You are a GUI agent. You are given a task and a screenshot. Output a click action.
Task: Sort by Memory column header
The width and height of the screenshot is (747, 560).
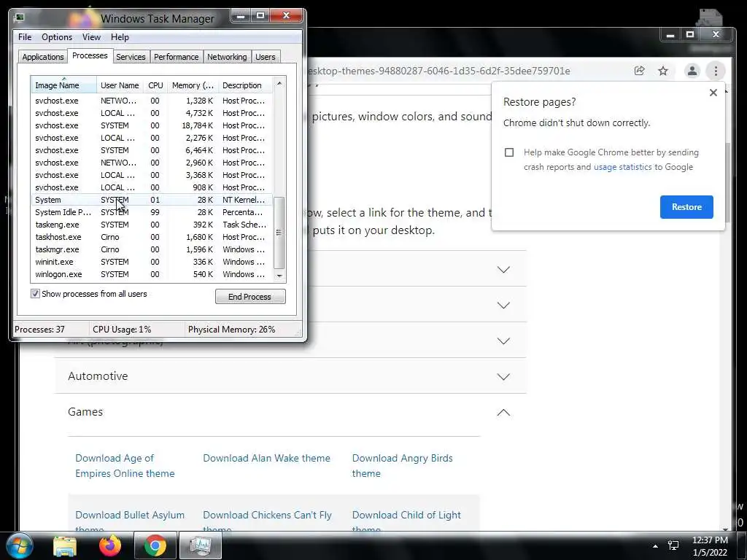point(193,85)
